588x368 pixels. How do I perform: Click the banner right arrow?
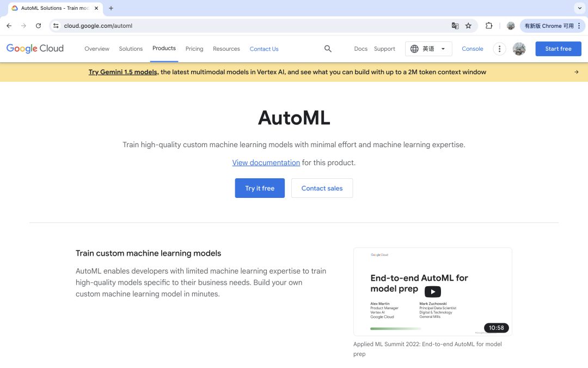(577, 72)
